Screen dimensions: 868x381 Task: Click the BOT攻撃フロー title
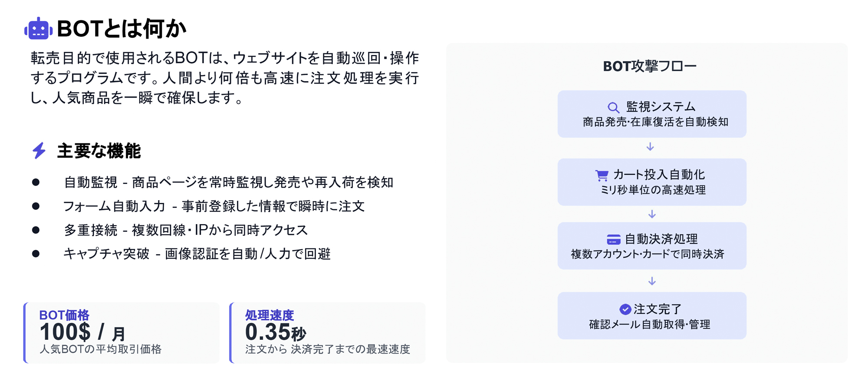[650, 66]
